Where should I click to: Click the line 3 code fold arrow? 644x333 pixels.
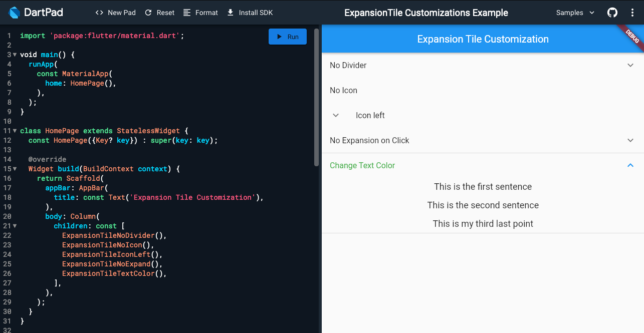point(16,55)
